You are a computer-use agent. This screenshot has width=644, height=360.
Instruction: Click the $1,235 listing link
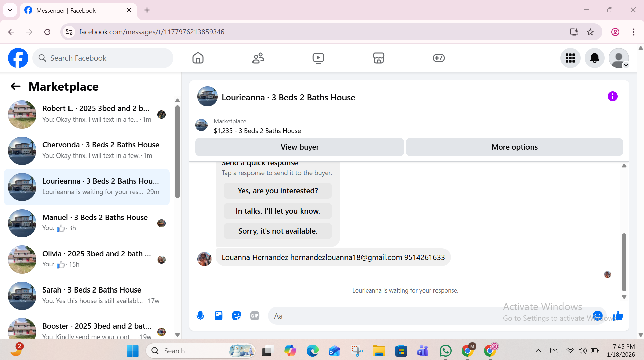[257, 131]
